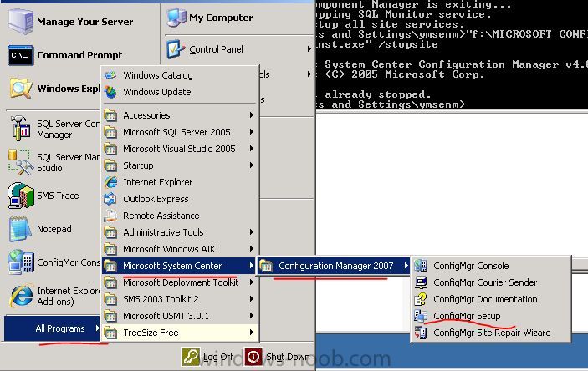
Task: Open the Notepad icon
Action: point(21,229)
